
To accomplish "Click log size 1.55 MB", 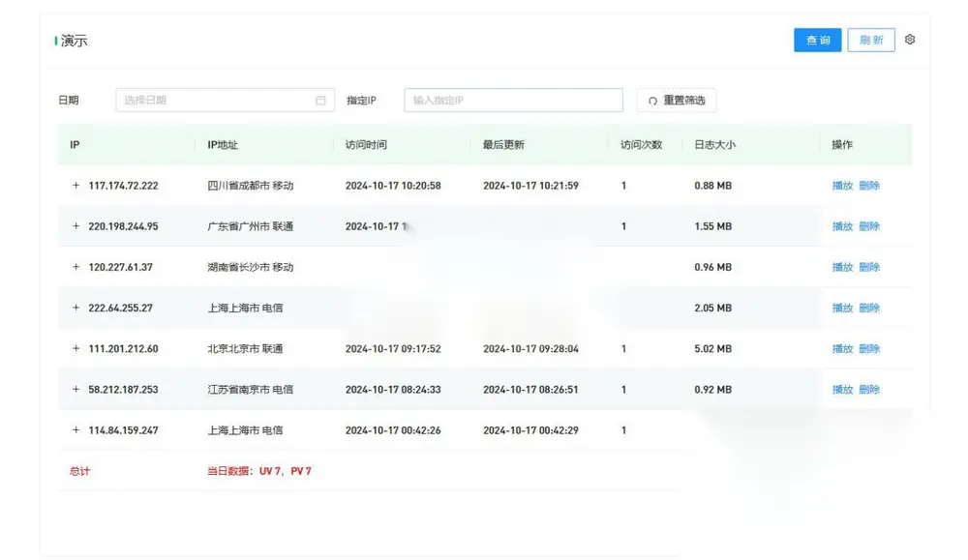I will [x=713, y=226].
